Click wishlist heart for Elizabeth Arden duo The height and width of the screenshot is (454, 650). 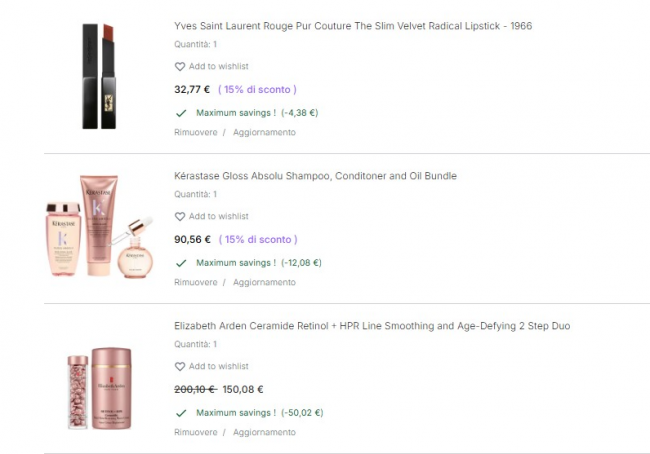click(x=180, y=367)
